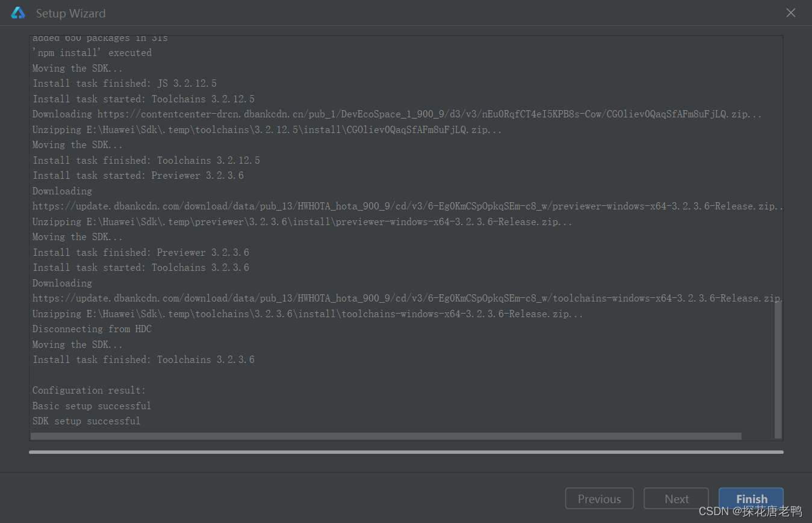This screenshot has height=523, width=812.
Task: Click the Unzipping toolchains-windows-x64 zip line
Action: pos(308,314)
